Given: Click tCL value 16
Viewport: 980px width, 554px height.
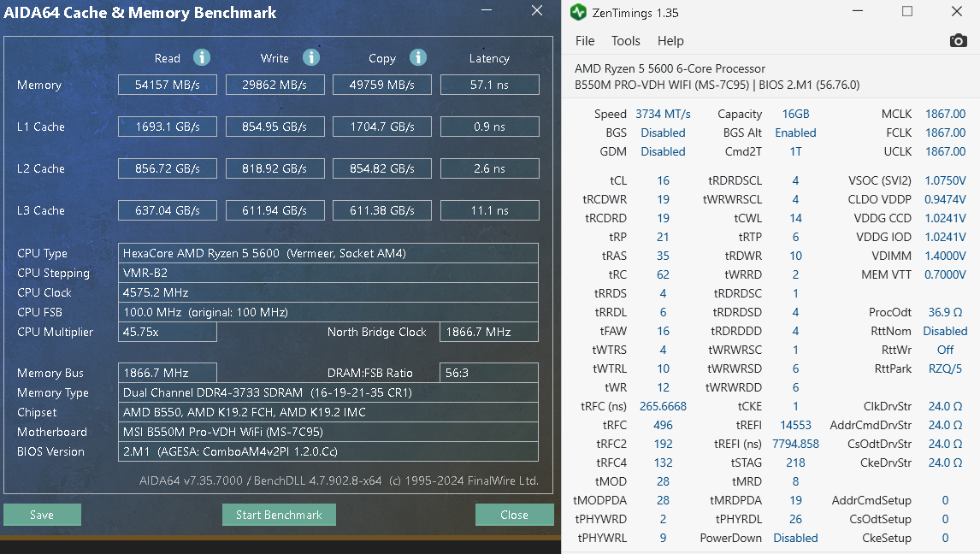Looking at the screenshot, I should click(x=663, y=180).
